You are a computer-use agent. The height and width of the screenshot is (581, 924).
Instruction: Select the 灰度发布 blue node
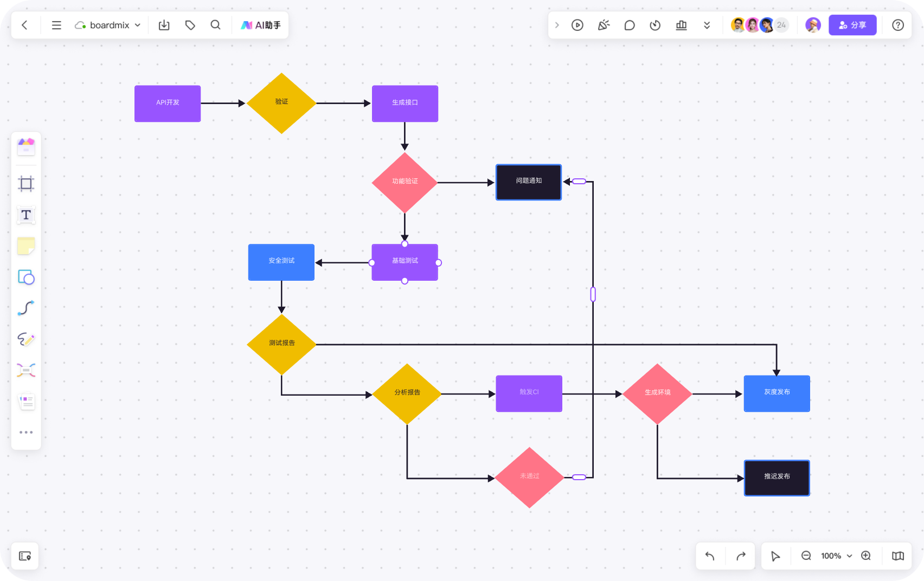click(777, 393)
